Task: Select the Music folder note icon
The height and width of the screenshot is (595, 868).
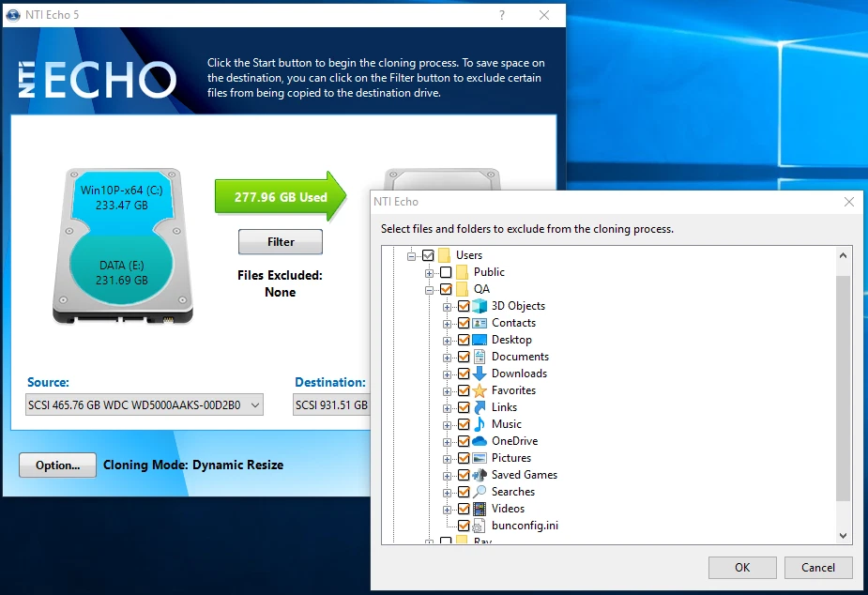Action: tap(479, 424)
